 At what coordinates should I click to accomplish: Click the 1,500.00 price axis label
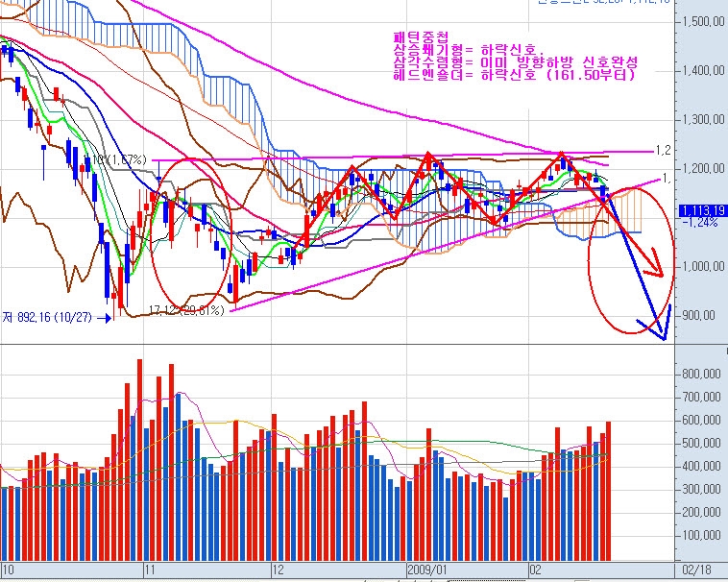click(703, 22)
